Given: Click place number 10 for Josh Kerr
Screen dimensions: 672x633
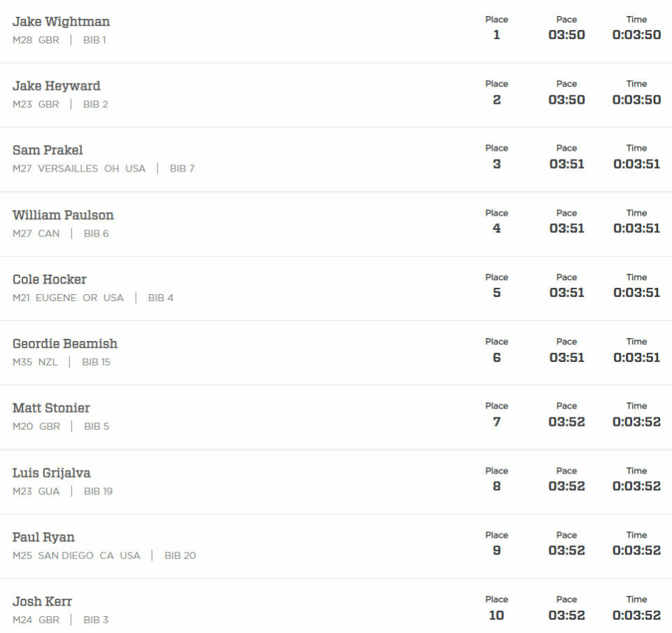Looking at the screenshot, I should (496, 615).
